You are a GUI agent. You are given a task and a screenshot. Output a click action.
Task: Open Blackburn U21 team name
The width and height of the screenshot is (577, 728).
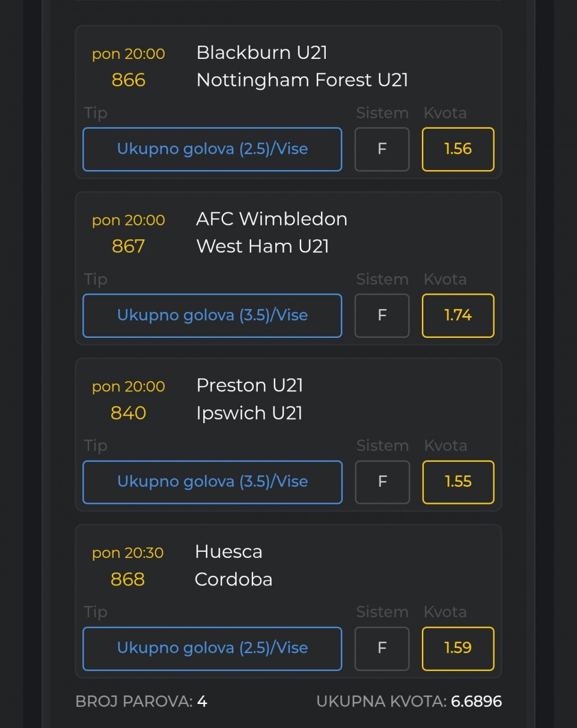tap(261, 53)
